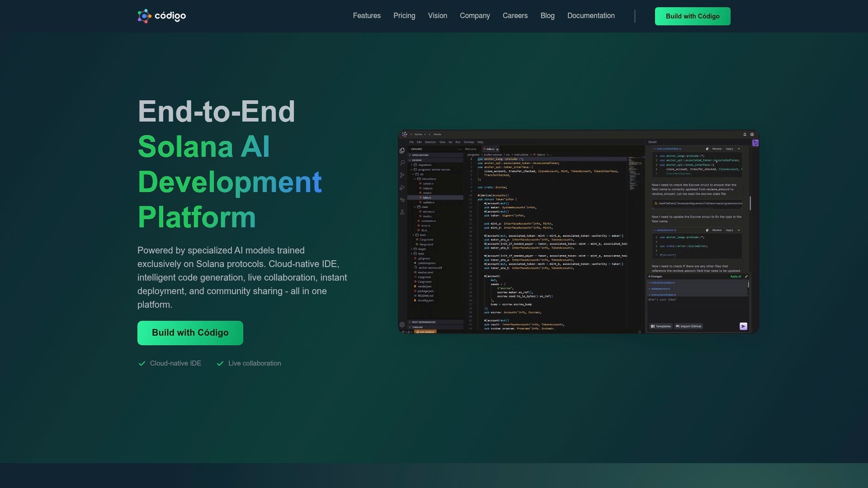Click Apply on state/escrow.rs block
Image resolution: width=868 pixels, height=488 pixels.
[730, 230]
